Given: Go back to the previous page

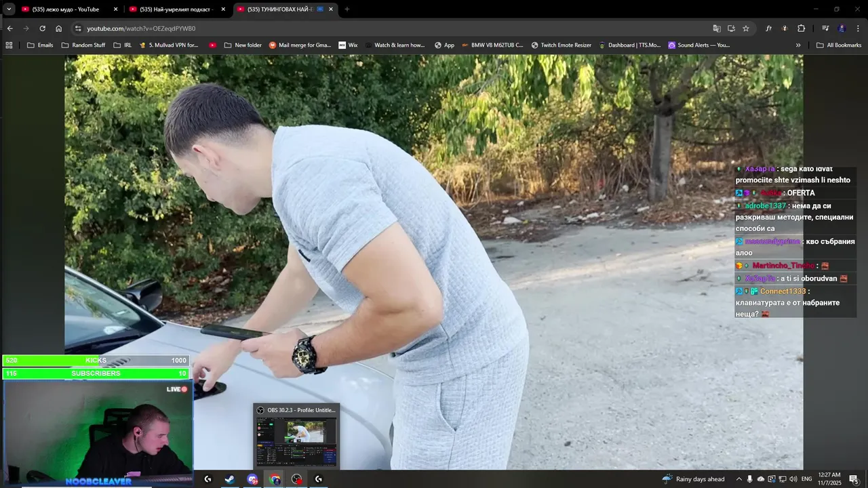Looking at the screenshot, I should tap(9, 28).
